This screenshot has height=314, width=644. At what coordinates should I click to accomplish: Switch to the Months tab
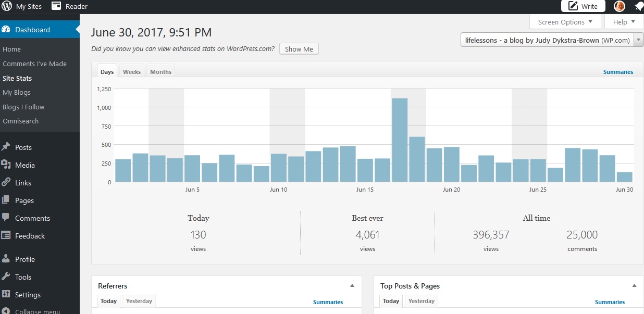[x=160, y=72]
